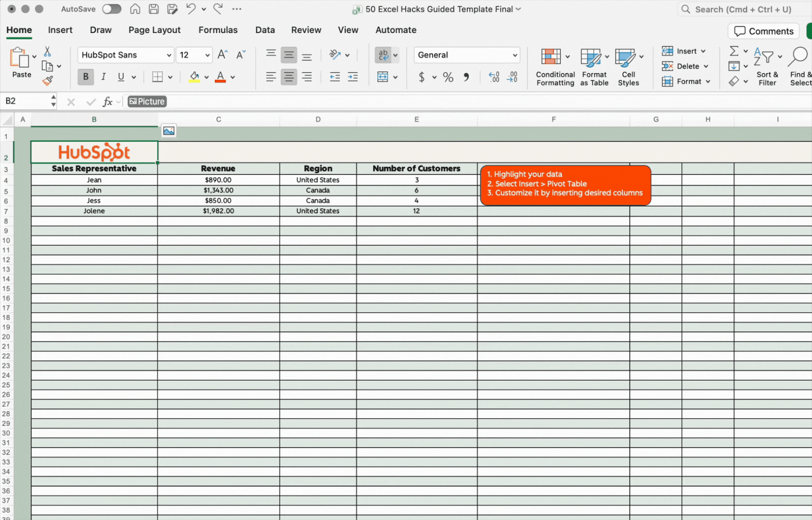Click the AutoSum icon
Viewport: 812px width, 520px height.
pos(734,51)
